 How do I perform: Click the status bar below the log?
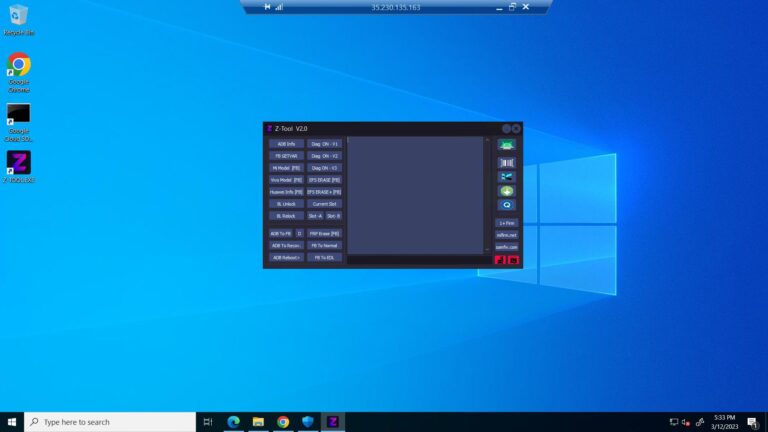[419, 260]
